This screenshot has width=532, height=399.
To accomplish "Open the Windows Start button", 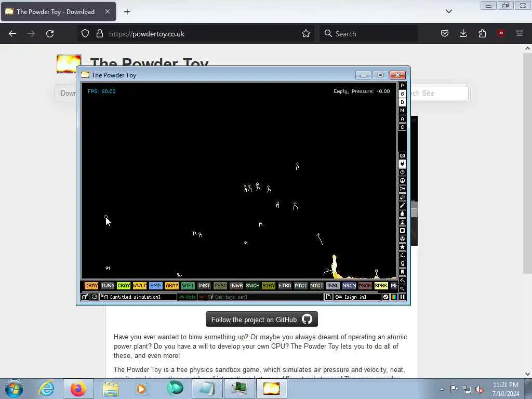I will [14, 389].
